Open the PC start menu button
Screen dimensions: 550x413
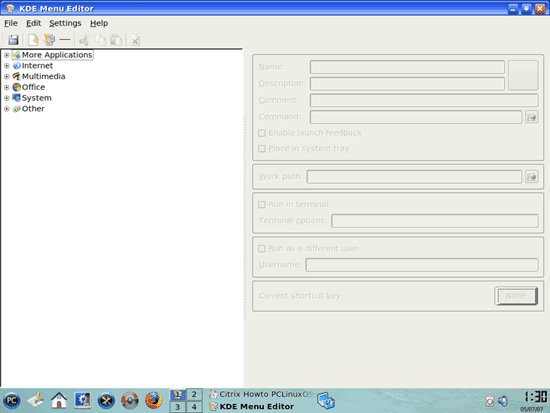click(x=12, y=400)
